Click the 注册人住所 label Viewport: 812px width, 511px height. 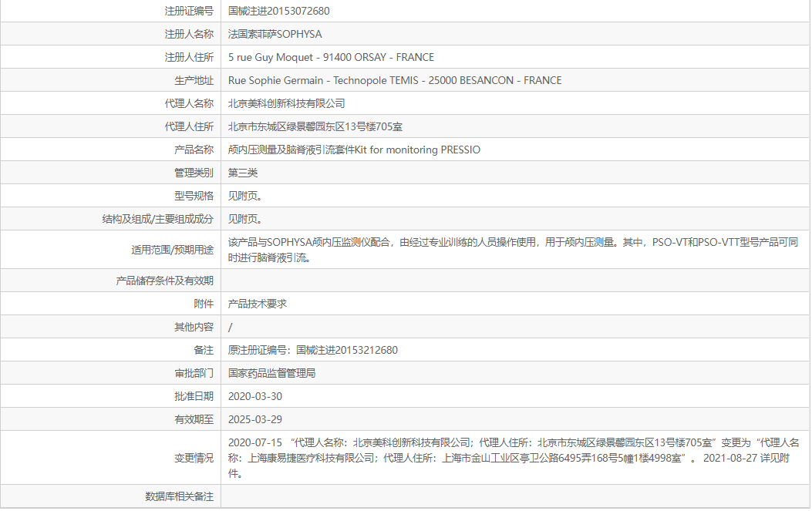pos(189,58)
